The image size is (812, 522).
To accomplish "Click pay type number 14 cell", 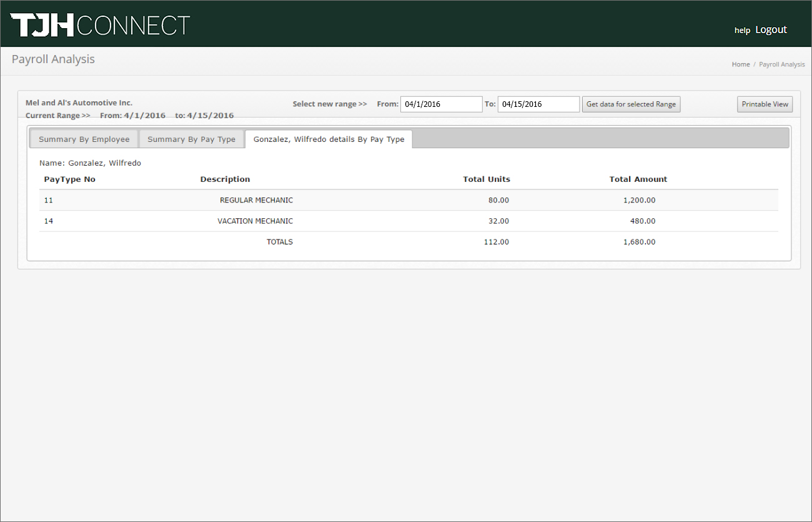I will [49, 221].
